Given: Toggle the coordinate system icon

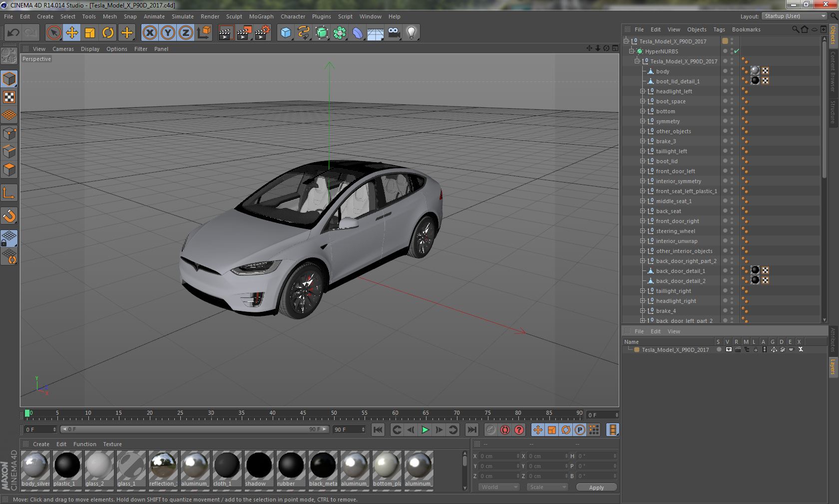Looking at the screenshot, I should click(204, 33).
